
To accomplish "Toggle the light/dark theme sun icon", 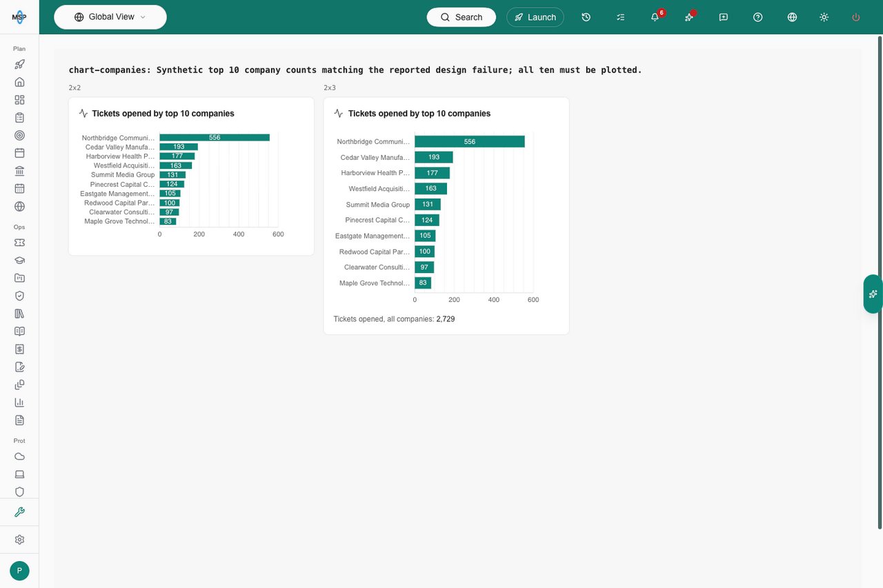I will click(x=824, y=17).
